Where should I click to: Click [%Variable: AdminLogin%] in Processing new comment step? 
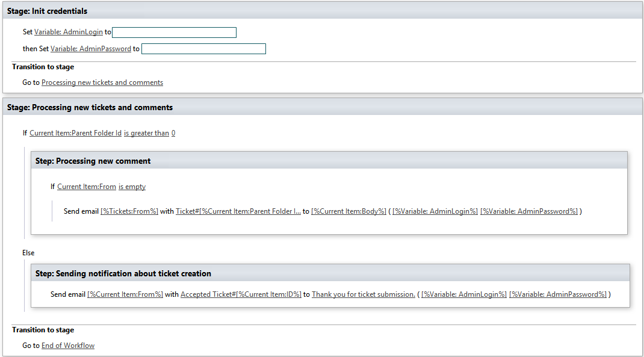click(x=435, y=211)
